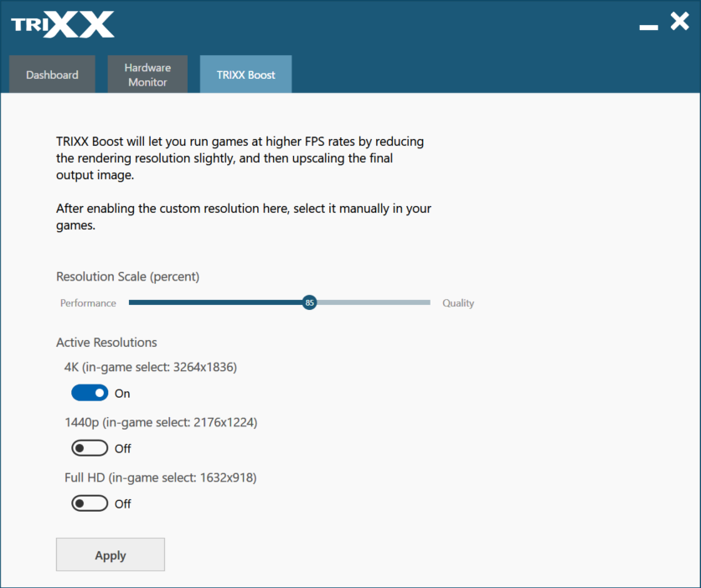Click the Full HD in-game select 1632x918 text
701x588 pixels.
161,477
